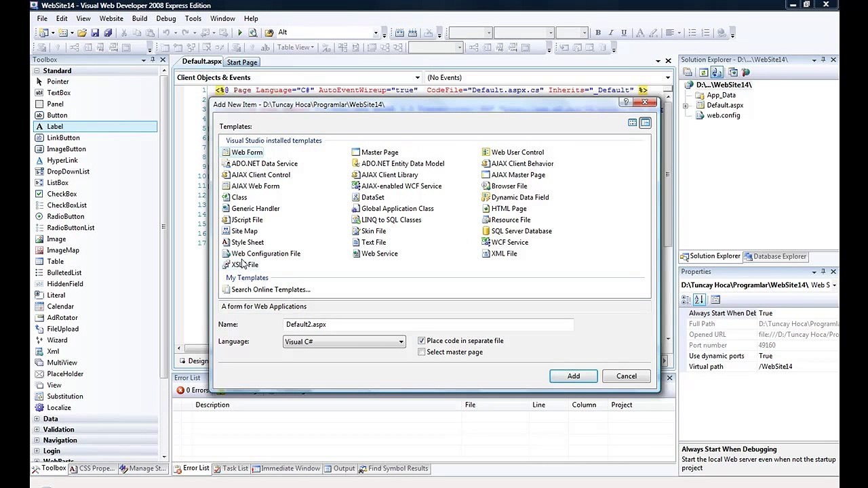Screen dimensions: 868x488
Task: Open the File menu
Action: [x=42, y=19]
